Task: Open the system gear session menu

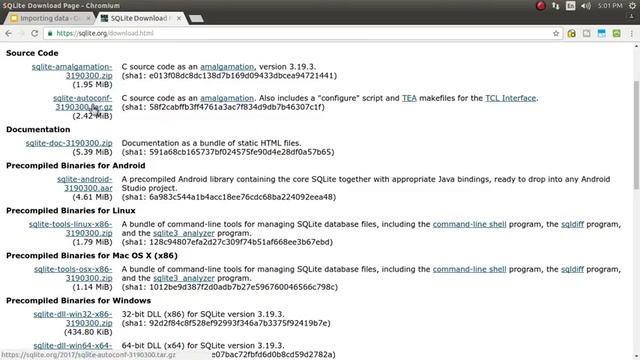Action: pos(632,6)
